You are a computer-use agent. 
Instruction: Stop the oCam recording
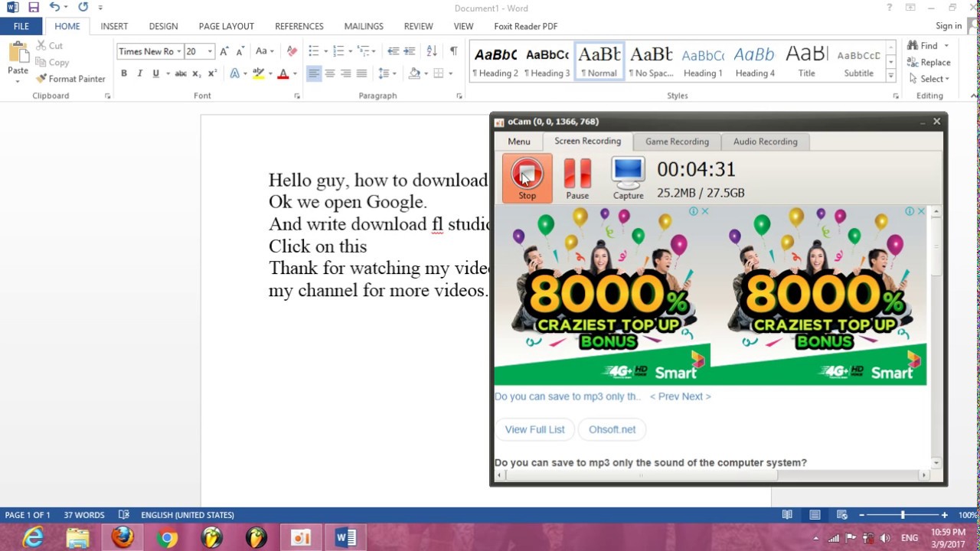527,179
